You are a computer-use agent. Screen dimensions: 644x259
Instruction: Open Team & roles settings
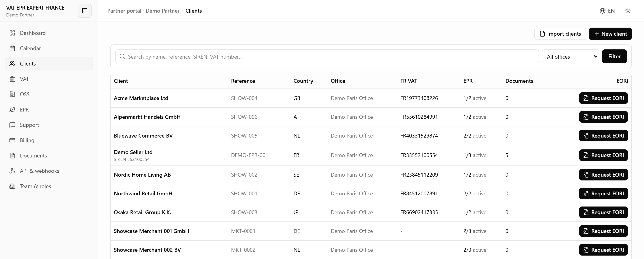49,186
